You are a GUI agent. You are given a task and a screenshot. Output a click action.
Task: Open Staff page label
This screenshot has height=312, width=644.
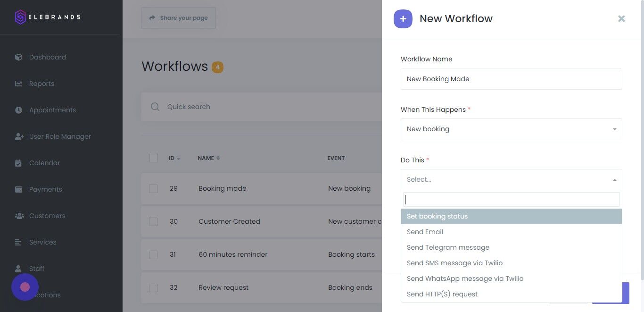(36, 269)
